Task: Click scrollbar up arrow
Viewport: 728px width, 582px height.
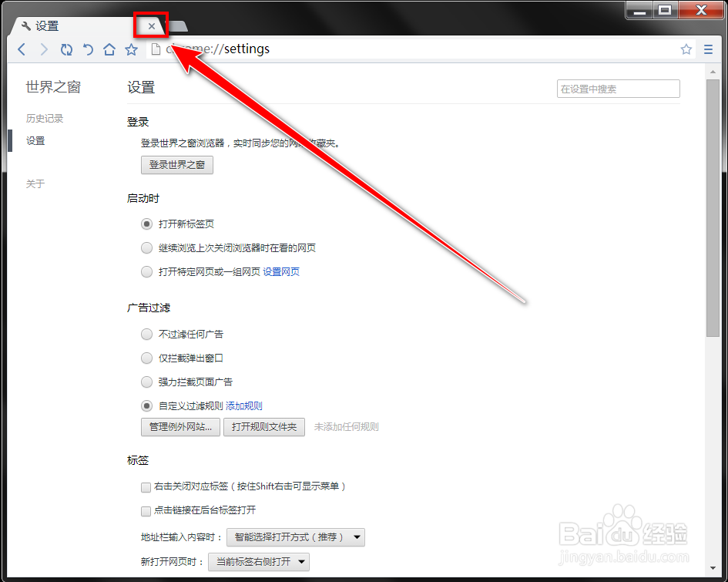Action: (x=713, y=72)
